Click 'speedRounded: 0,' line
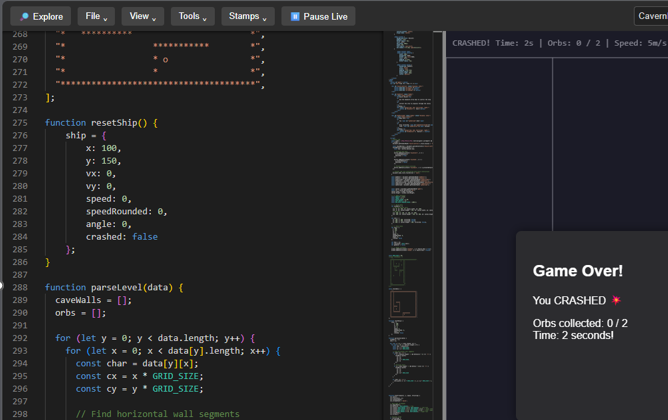 pyautogui.click(x=127, y=212)
